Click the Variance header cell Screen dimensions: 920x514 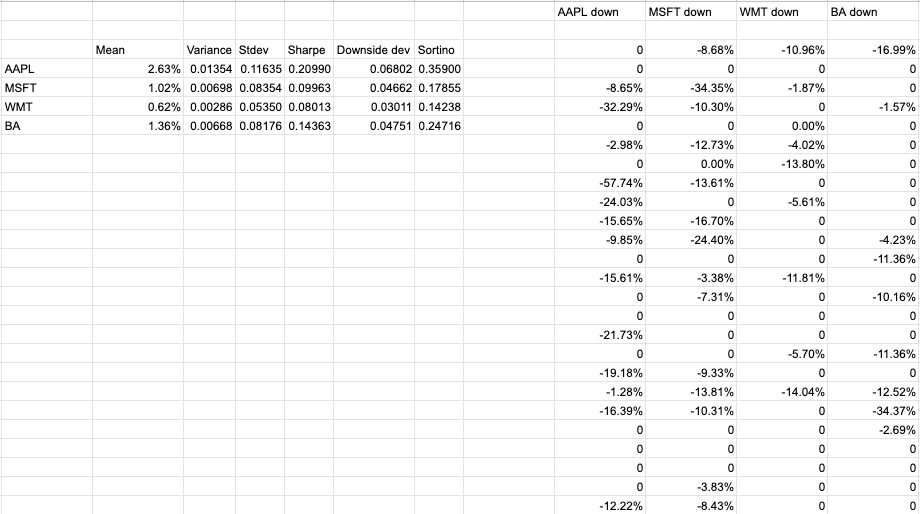(208, 50)
